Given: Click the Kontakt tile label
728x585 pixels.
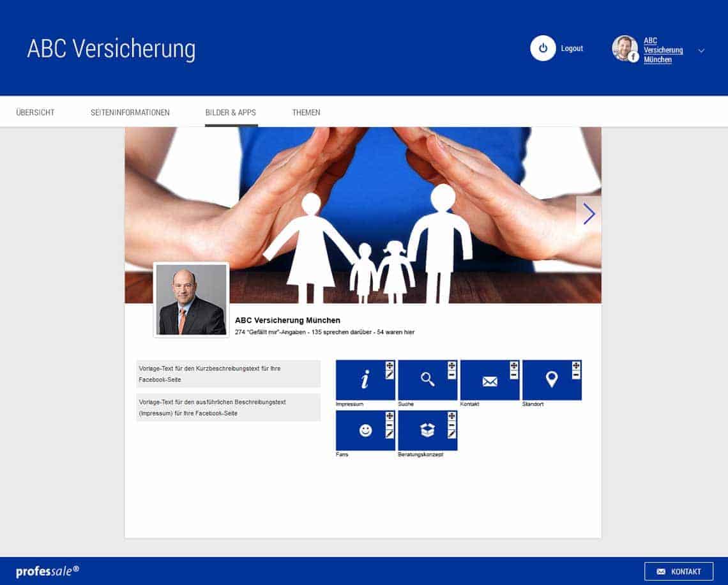Looking at the screenshot, I should click(469, 404).
